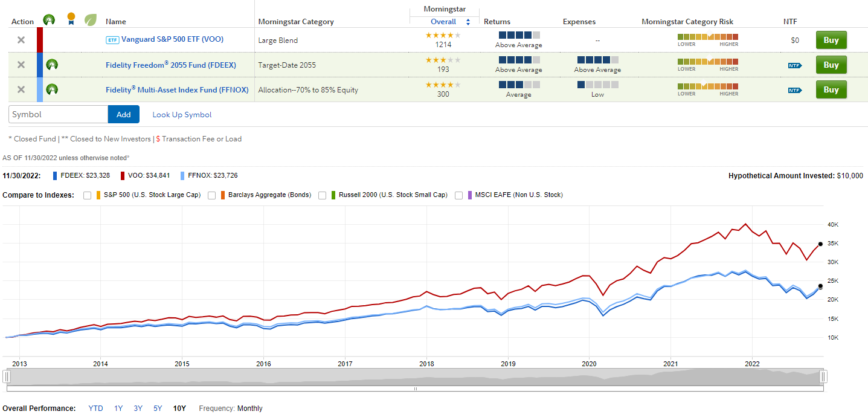This screenshot has height=420, width=868.
Task: Open the Look Up Symbol link
Action: pyautogui.click(x=182, y=115)
